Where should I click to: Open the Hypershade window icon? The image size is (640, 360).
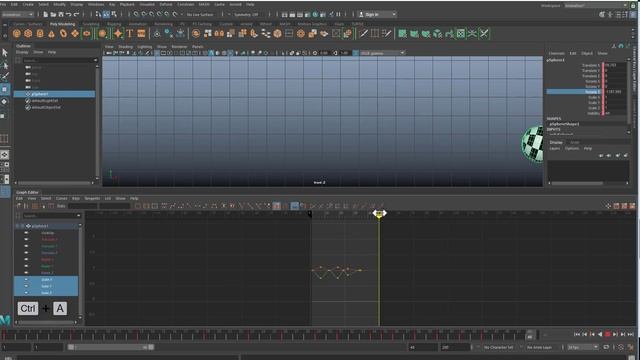click(x=315, y=14)
